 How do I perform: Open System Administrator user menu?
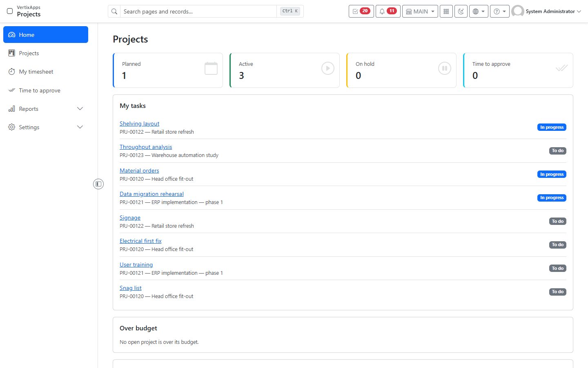point(546,11)
